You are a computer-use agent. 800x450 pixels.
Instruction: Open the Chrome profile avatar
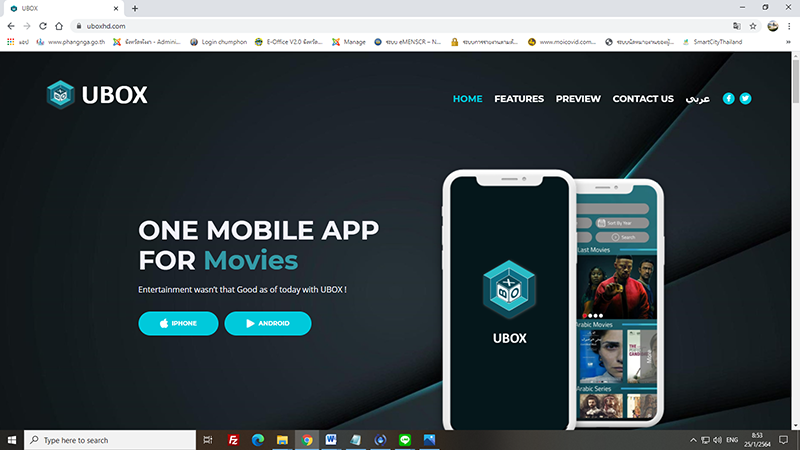pos(773,26)
